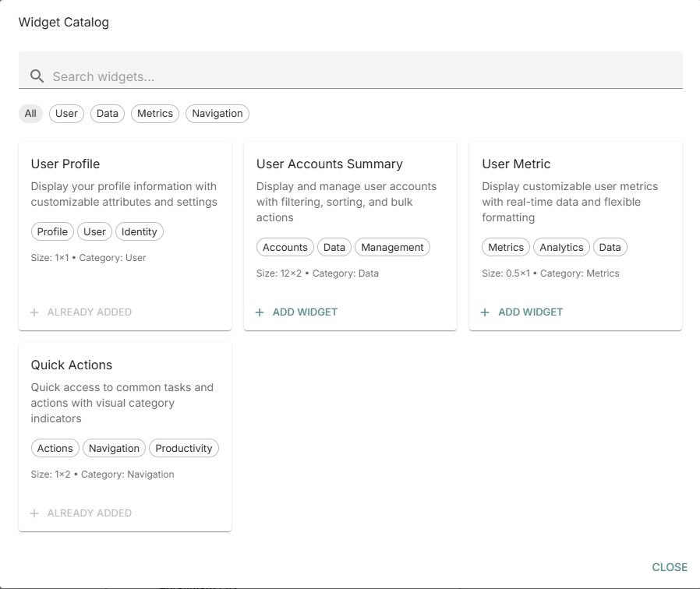Click the Accounts tag chip
700x589 pixels.
point(285,247)
